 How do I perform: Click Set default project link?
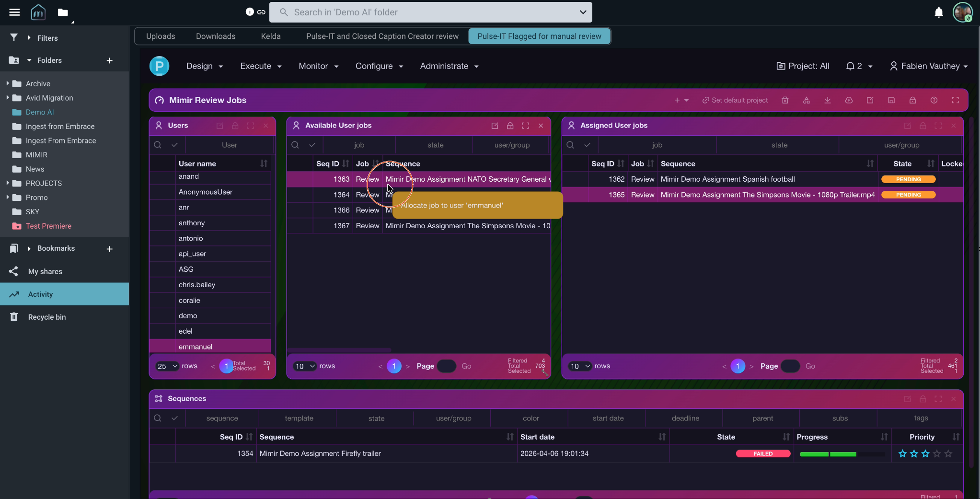(735, 100)
